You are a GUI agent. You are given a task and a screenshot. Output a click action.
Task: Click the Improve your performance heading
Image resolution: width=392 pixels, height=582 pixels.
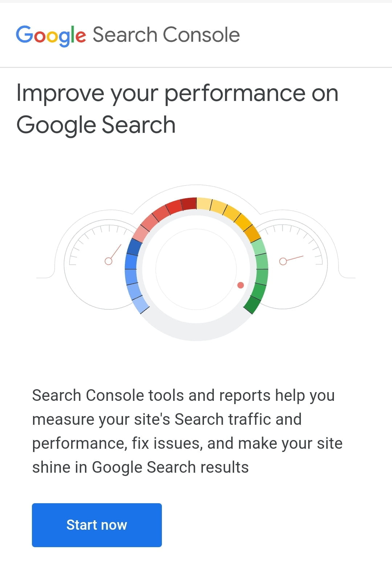point(177,109)
